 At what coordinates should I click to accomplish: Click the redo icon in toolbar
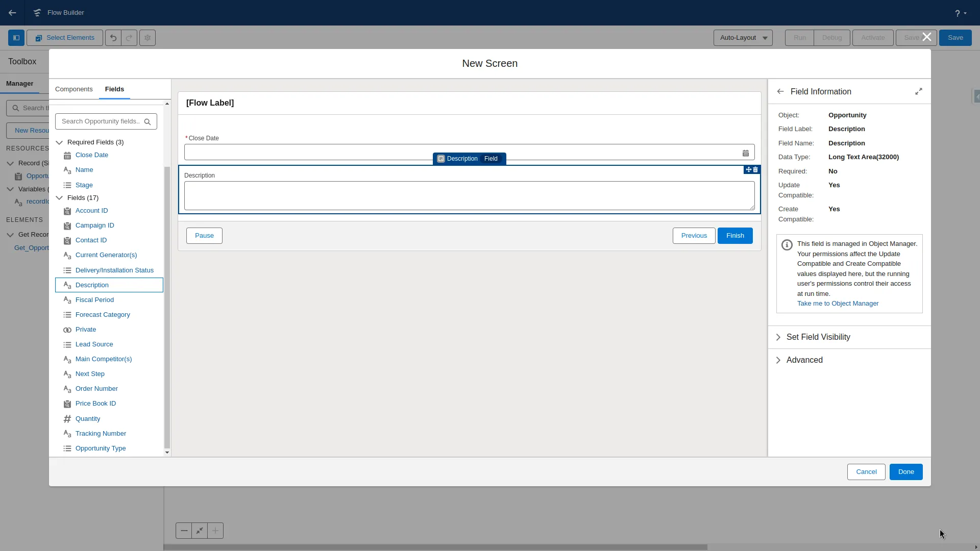(x=129, y=38)
